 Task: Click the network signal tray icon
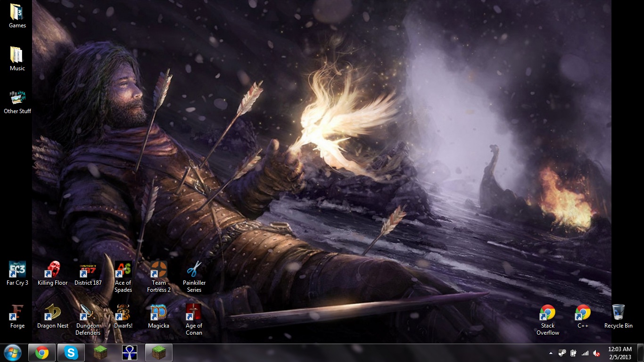(x=586, y=353)
